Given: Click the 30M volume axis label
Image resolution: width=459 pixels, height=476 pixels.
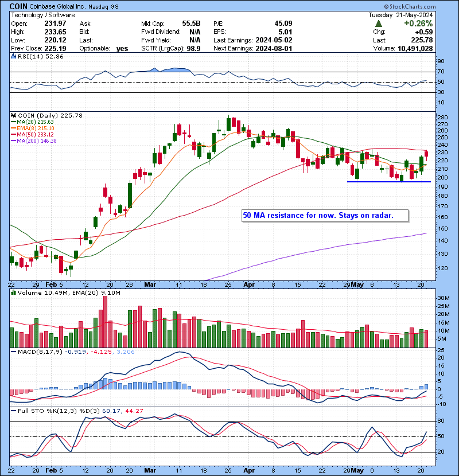Looking at the screenshot, I should point(444,298).
